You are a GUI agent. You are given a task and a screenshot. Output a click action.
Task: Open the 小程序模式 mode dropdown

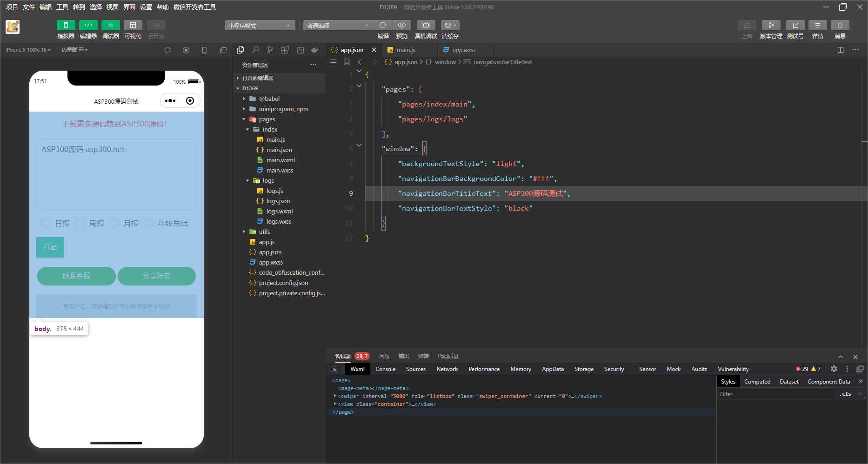click(260, 25)
